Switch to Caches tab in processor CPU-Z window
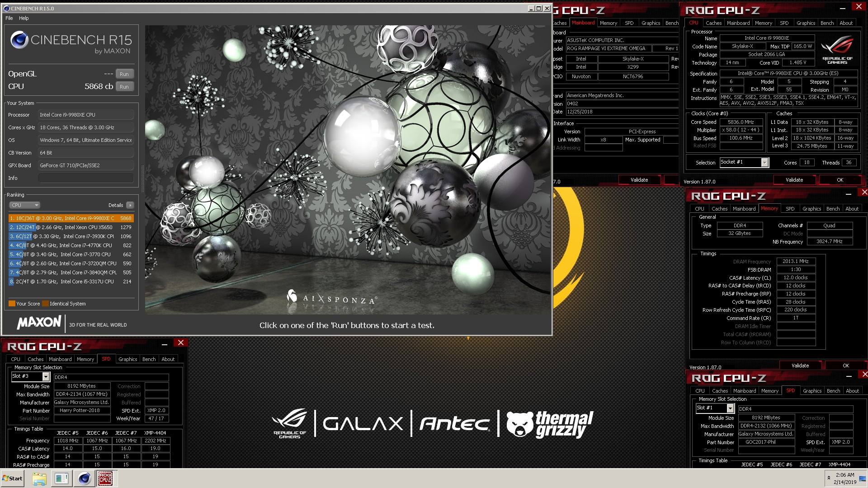 (x=714, y=23)
